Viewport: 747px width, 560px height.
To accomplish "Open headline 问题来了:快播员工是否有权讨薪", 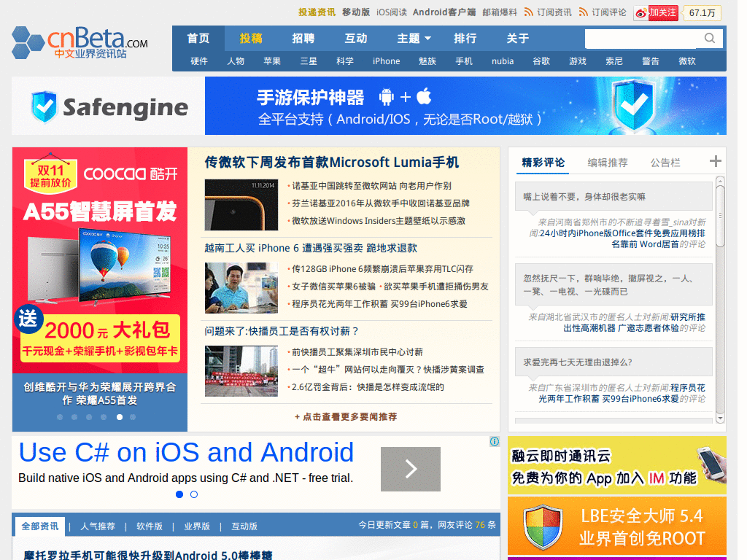I will point(282,331).
